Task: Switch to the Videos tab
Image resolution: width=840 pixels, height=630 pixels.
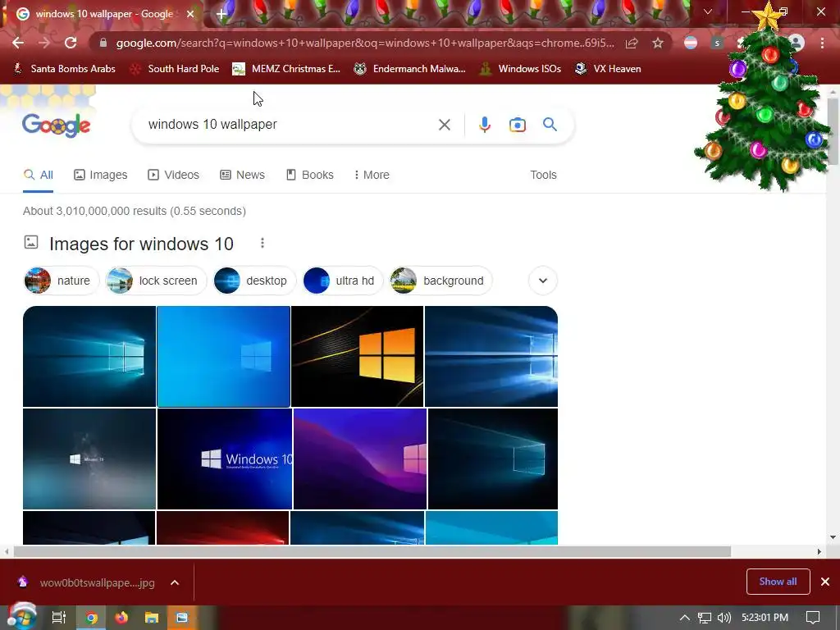Action: pos(174,176)
